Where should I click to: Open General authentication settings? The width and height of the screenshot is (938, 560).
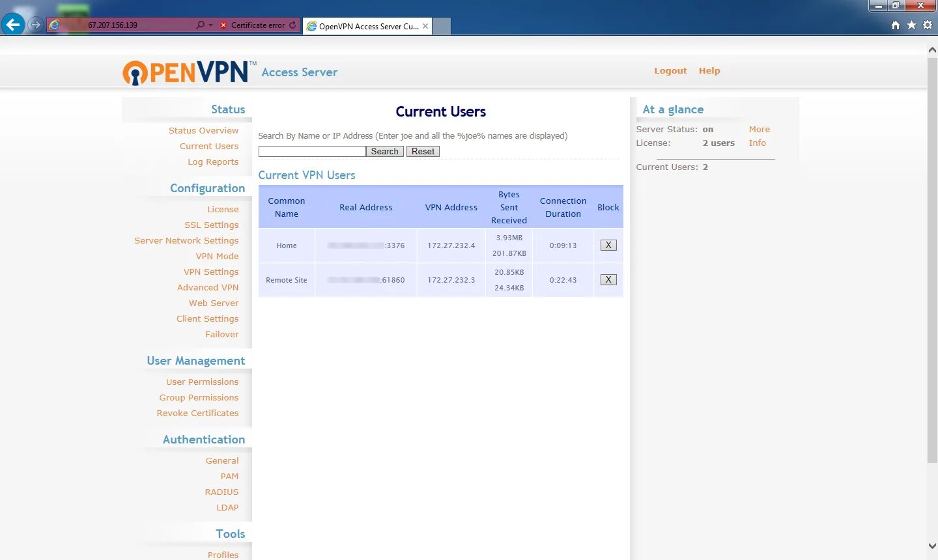point(222,460)
